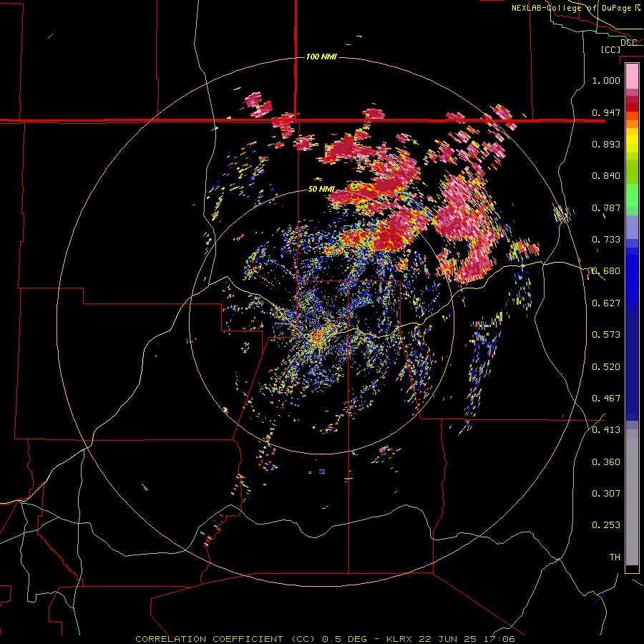Viewport: 644px width, 644px height.
Task: Click the 0.253 legend value
Action: [x=606, y=525]
